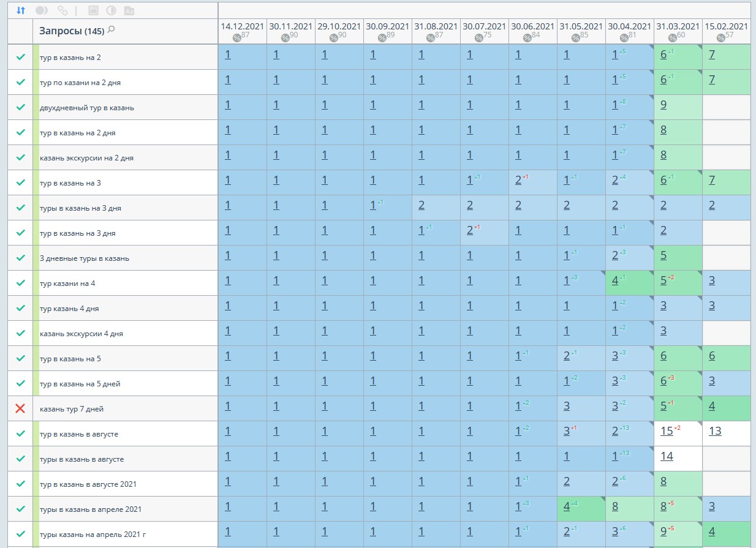Toggle red cross for 'казань тур 7 дней'

21,408
